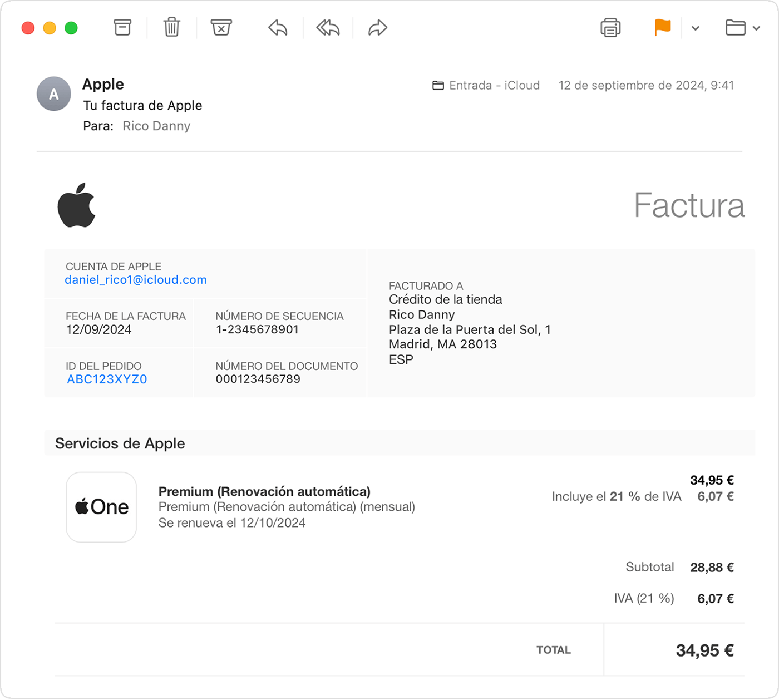This screenshot has width=779, height=700.
Task: Click total amount 34,95 € at bottom
Action: click(x=704, y=650)
